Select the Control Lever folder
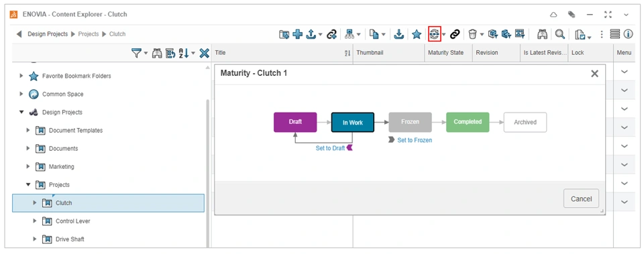644x254 pixels. tap(72, 220)
